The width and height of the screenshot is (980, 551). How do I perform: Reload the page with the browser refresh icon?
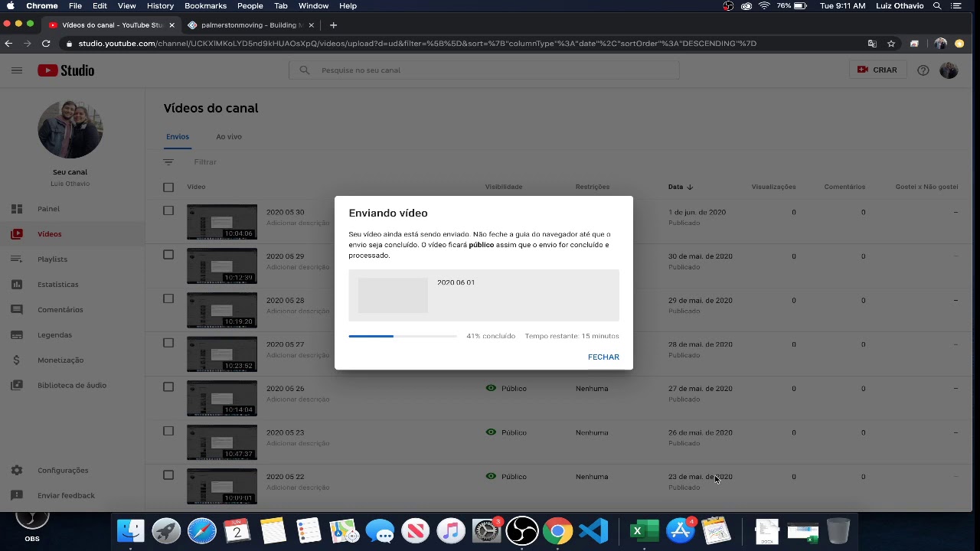click(x=46, y=44)
